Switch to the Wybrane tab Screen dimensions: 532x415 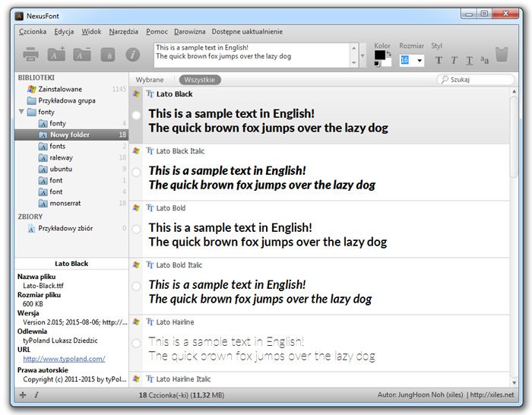(150, 80)
